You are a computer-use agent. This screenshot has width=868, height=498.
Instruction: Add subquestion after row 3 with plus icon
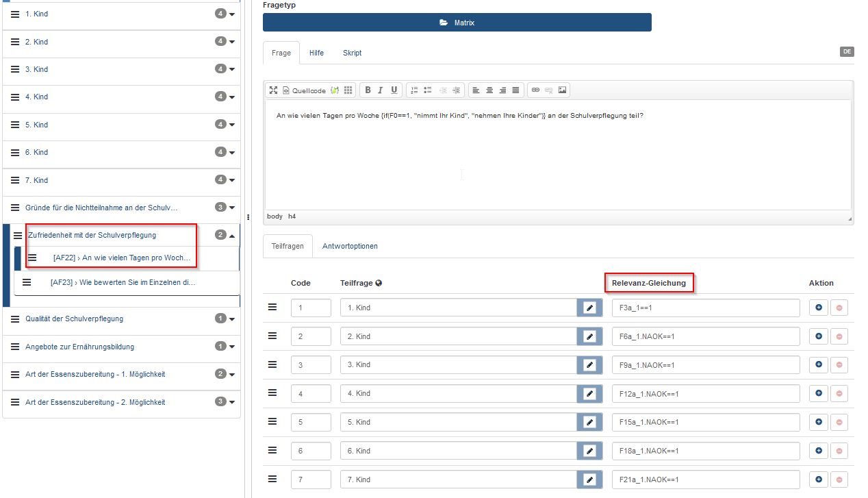[x=819, y=365]
